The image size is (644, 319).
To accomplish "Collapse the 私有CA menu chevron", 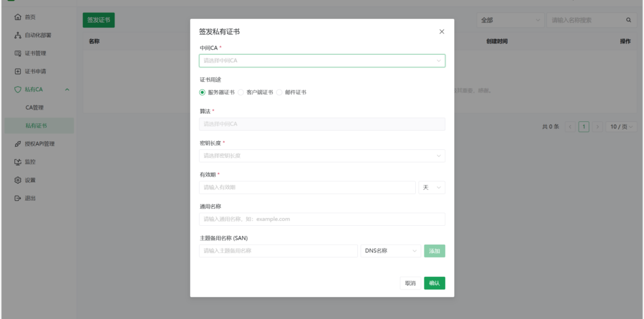I will pos(67,89).
